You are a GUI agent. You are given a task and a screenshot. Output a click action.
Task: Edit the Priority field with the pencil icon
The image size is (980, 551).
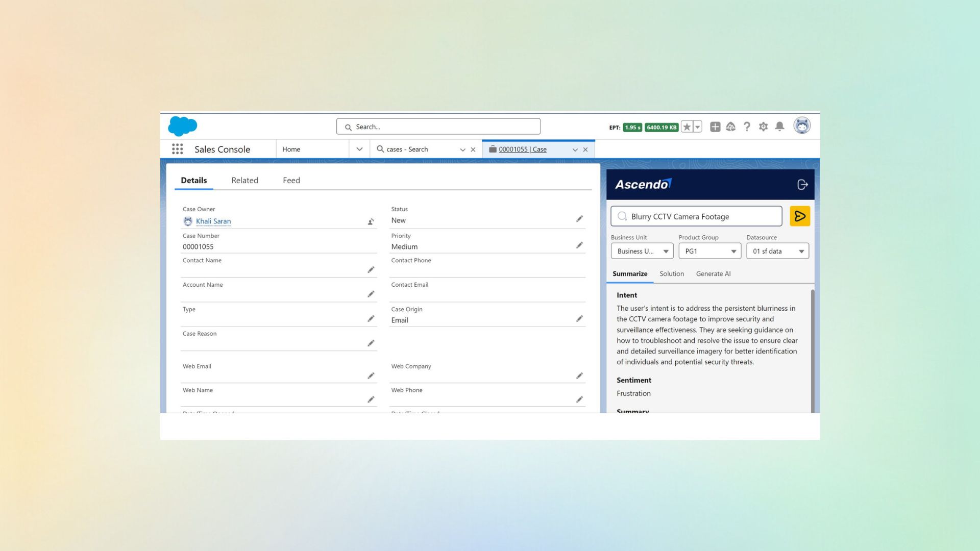pos(579,245)
